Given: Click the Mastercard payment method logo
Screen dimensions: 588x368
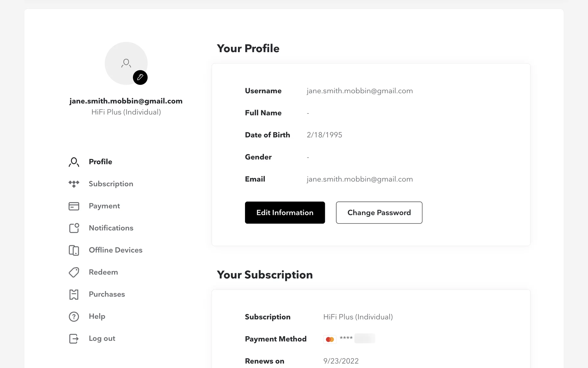Looking at the screenshot, I should [330, 339].
